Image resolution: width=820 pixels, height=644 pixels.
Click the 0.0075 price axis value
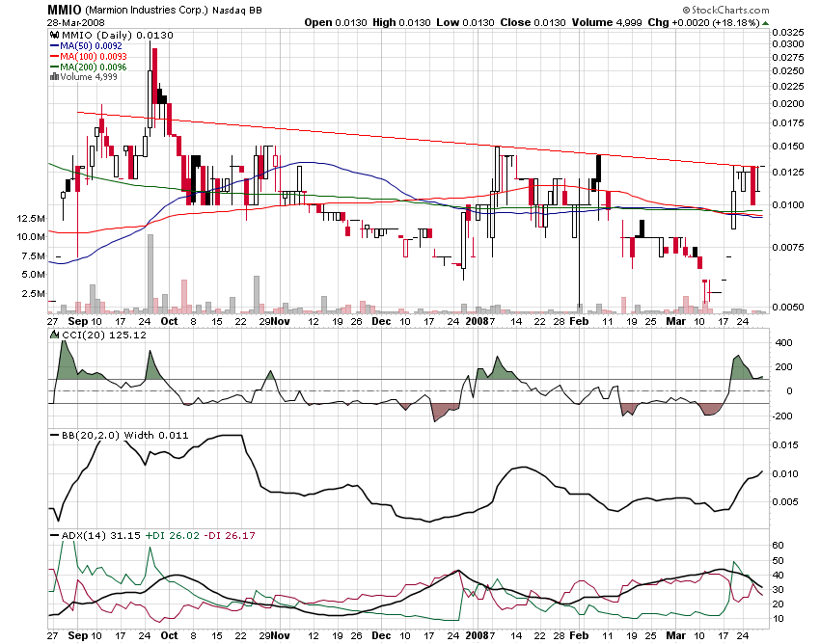point(788,247)
